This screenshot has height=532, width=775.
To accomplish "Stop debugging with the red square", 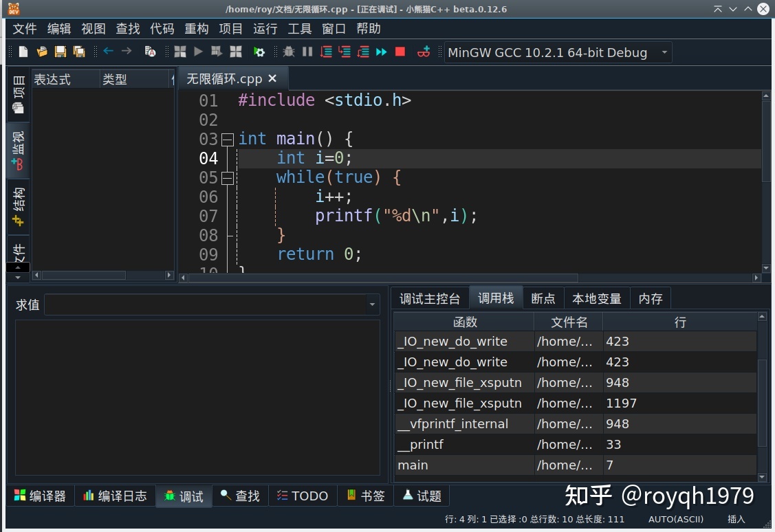I will click(400, 52).
